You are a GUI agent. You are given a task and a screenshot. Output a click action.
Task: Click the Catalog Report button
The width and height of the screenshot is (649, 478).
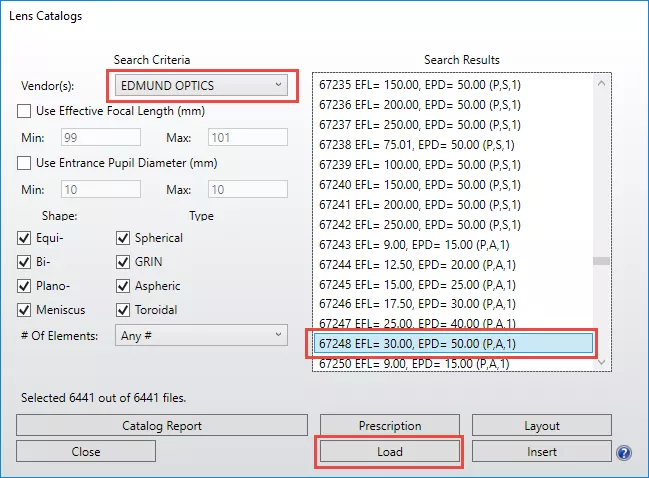point(162,426)
